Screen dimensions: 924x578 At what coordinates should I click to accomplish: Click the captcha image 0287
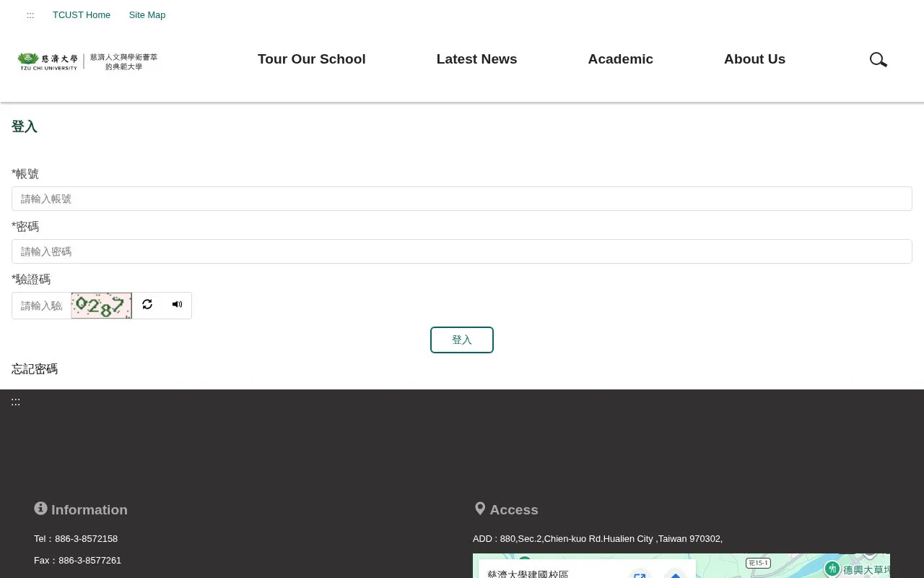102,306
